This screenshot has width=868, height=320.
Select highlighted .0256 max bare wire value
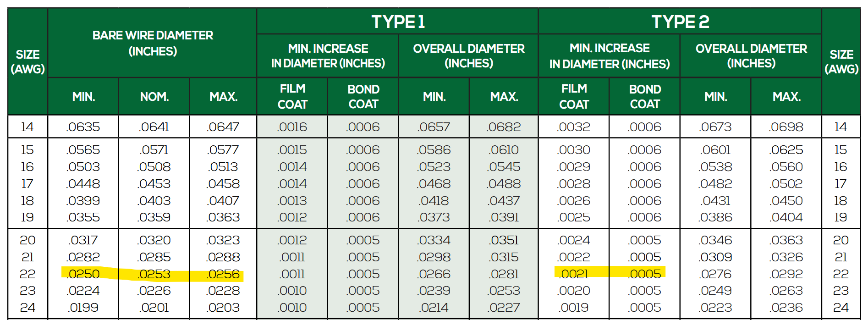coord(223,274)
